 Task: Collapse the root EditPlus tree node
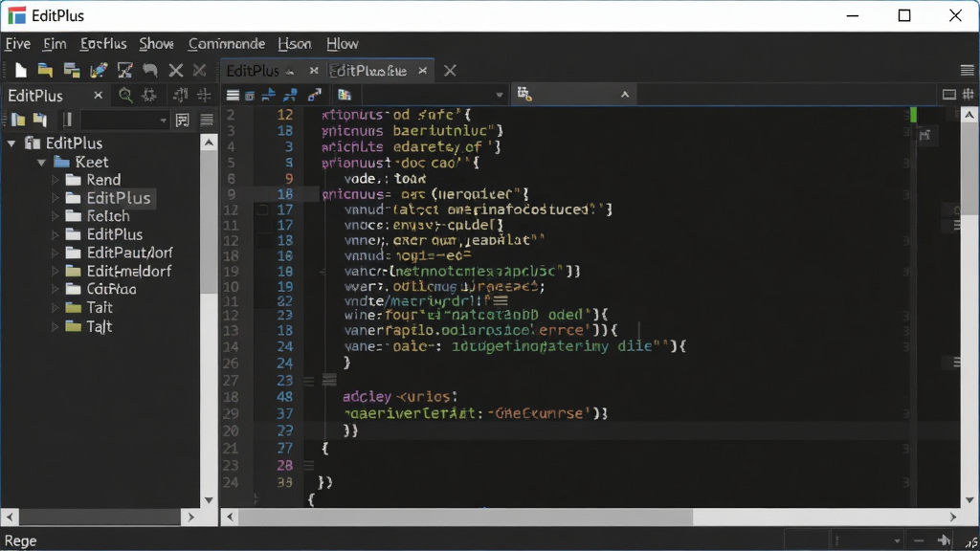pos(11,143)
